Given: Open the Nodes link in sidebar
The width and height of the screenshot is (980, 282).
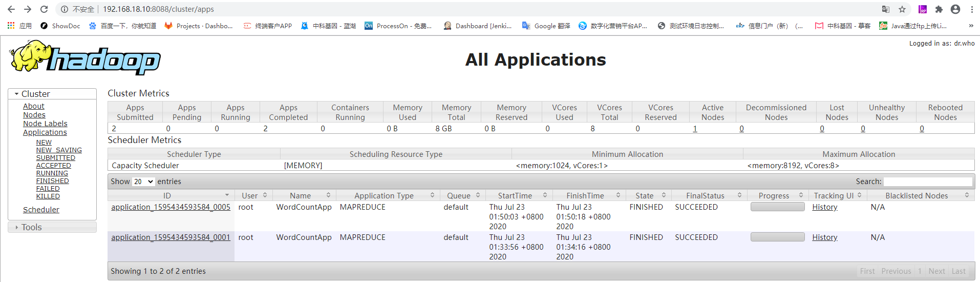Looking at the screenshot, I should (34, 115).
